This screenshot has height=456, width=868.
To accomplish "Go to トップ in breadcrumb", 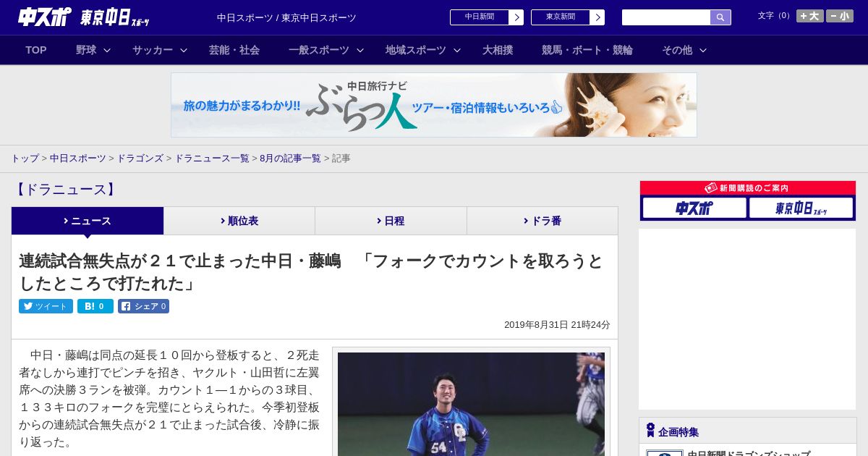I will click(x=25, y=158).
